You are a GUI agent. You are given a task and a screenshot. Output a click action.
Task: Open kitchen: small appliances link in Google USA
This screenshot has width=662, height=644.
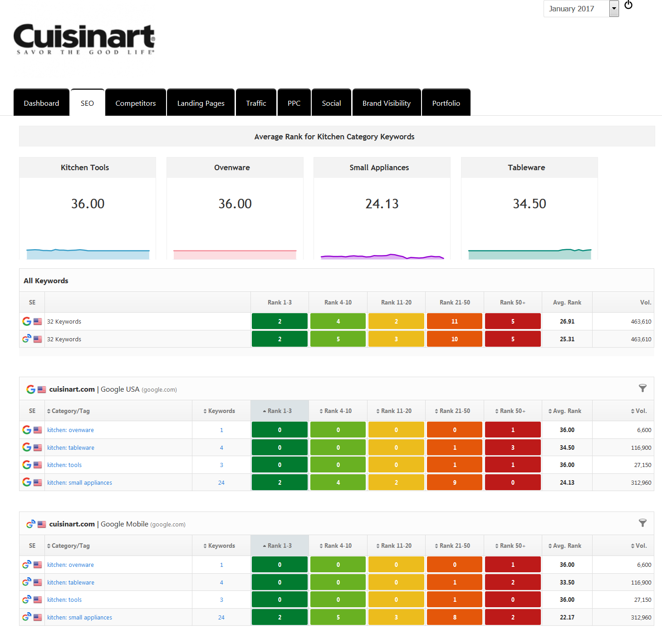pos(79,482)
